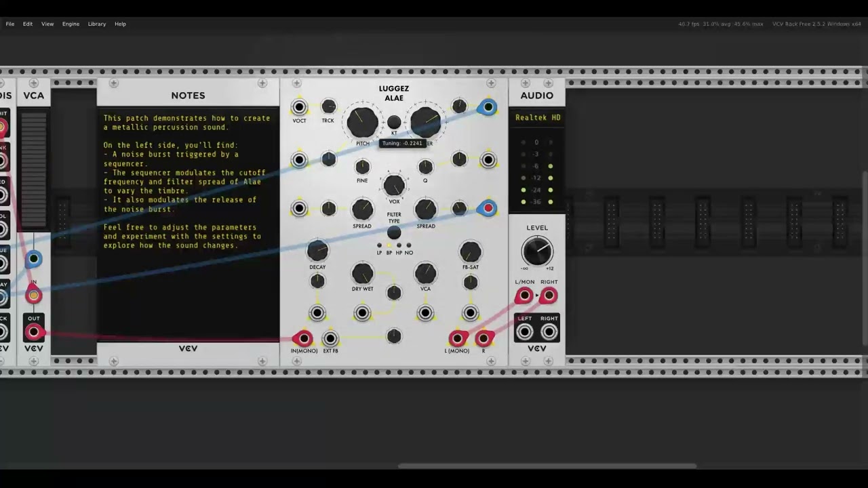Click the DRY WET knob

362,274
